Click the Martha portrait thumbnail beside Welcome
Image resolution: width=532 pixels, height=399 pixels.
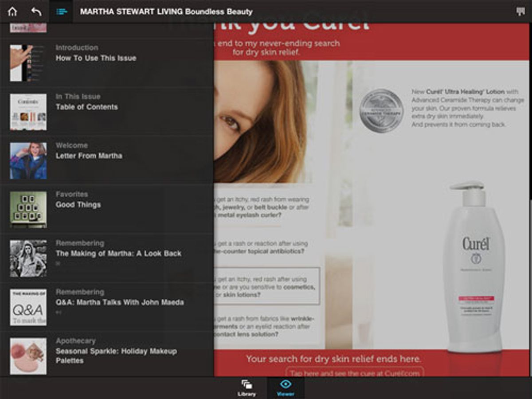(27, 160)
